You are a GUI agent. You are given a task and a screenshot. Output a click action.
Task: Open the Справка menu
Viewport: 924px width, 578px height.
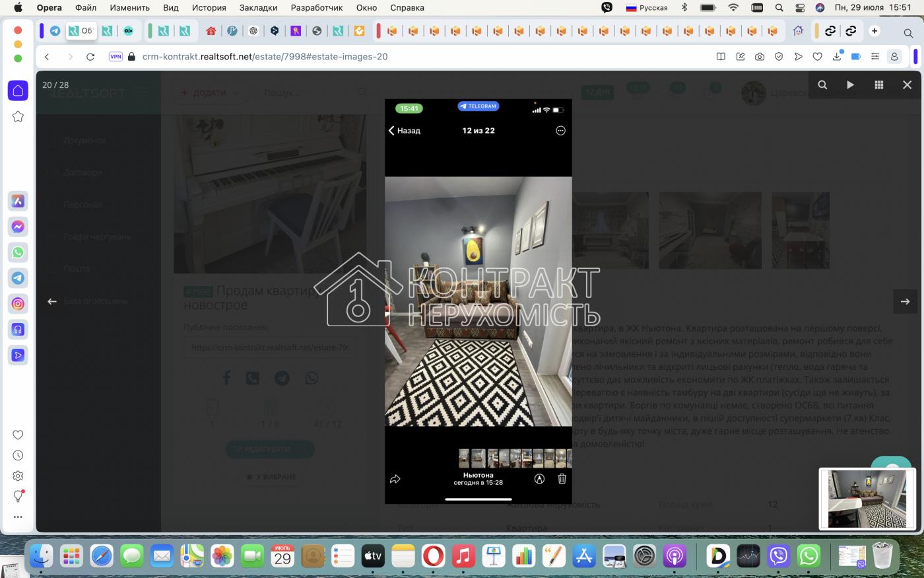pos(407,8)
